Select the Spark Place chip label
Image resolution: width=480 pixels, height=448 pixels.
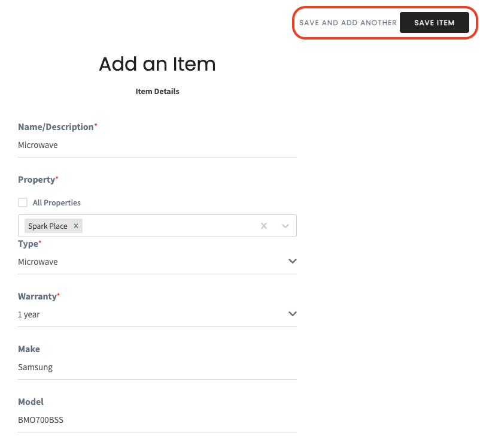[x=47, y=226]
